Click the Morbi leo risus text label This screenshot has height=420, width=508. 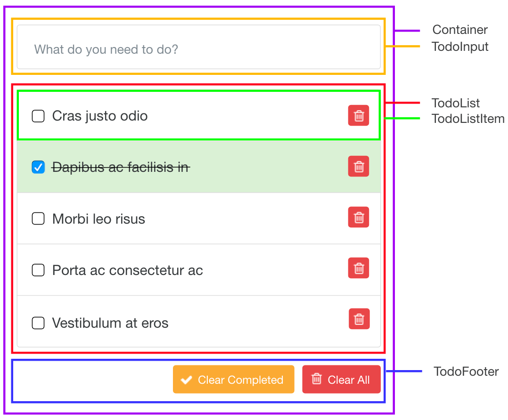(98, 219)
